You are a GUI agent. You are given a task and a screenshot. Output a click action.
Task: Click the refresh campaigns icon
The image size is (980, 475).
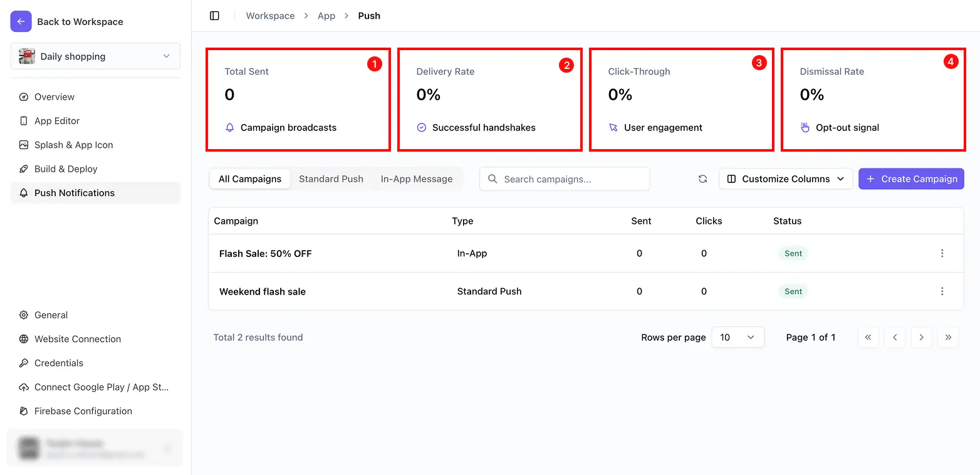click(703, 179)
